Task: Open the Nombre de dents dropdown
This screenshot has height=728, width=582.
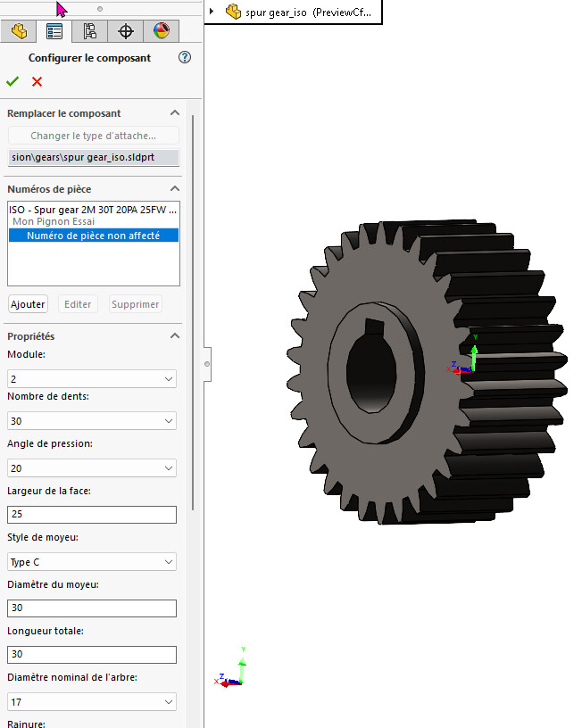Action: [x=91, y=421]
